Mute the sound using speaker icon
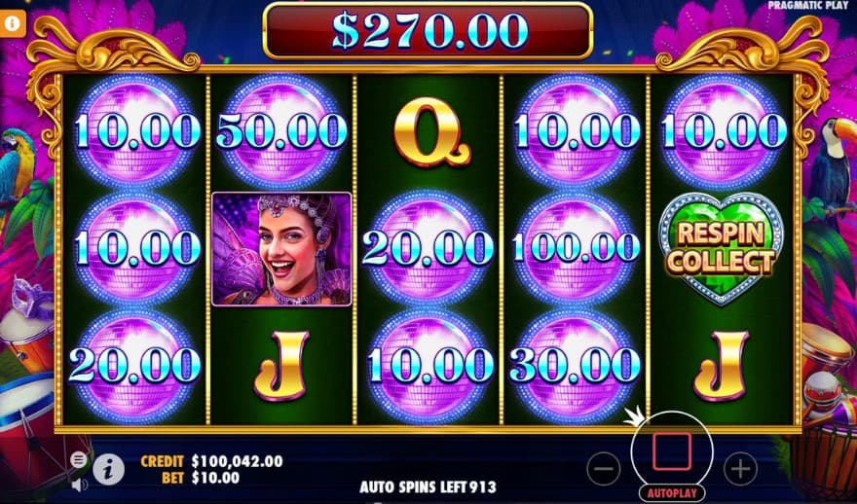The image size is (857, 504). 79,485
